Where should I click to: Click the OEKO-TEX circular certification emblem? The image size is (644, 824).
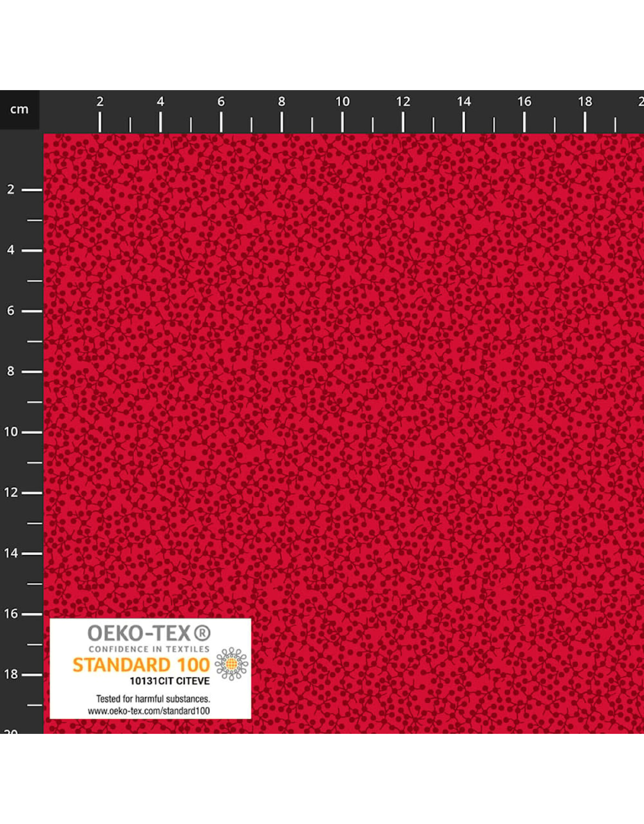click(x=231, y=663)
